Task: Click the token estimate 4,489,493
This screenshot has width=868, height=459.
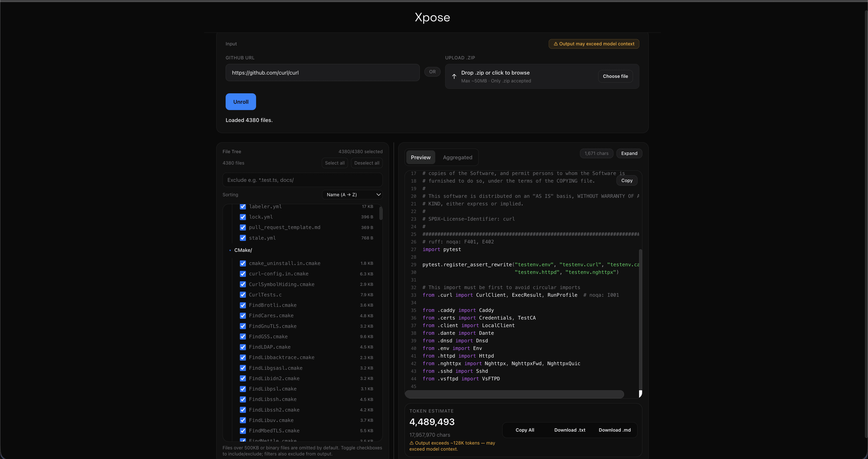Action: pos(432,422)
